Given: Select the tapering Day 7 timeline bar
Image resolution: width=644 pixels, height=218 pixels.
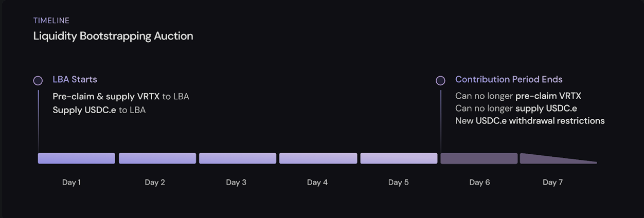Looking at the screenshot, I should click(x=558, y=158).
